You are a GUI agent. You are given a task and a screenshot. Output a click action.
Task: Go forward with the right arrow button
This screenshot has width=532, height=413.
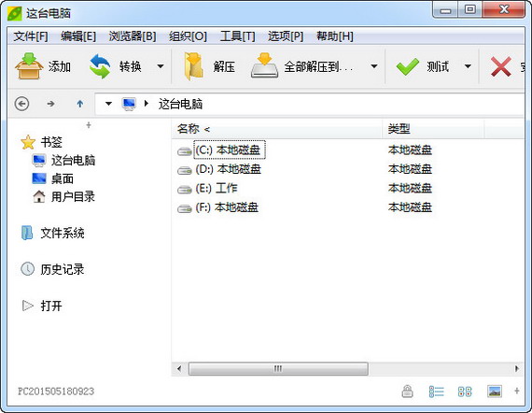pyautogui.click(x=51, y=103)
